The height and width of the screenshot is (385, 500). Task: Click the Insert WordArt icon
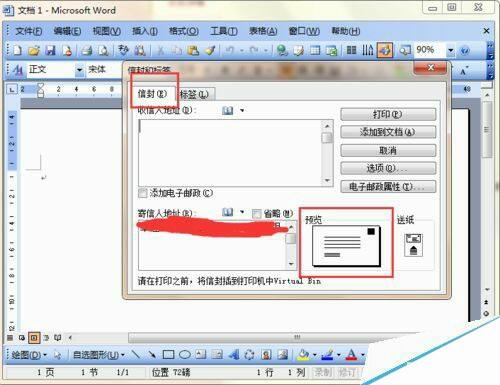click(x=234, y=354)
